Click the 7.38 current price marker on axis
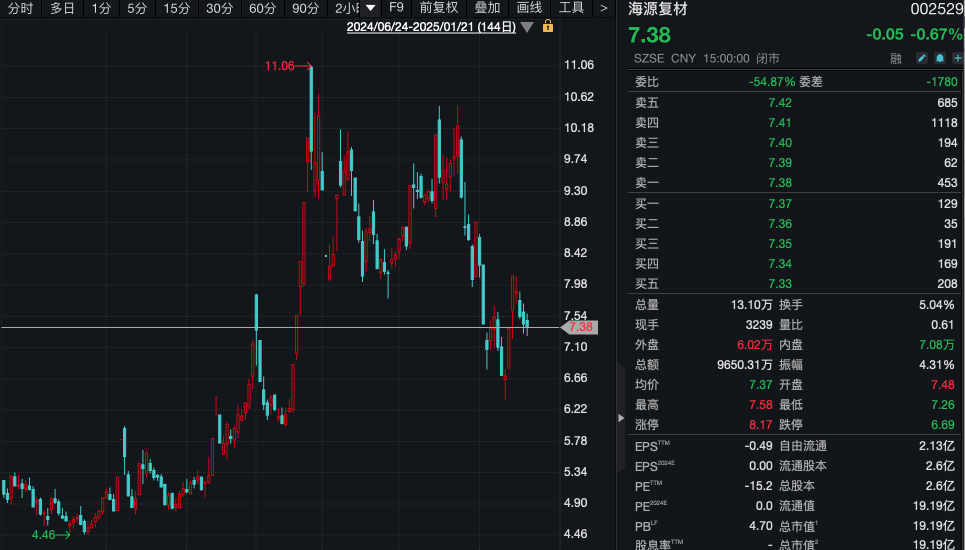Image resolution: width=965 pixels, height=550 pixels. [580, 327]
